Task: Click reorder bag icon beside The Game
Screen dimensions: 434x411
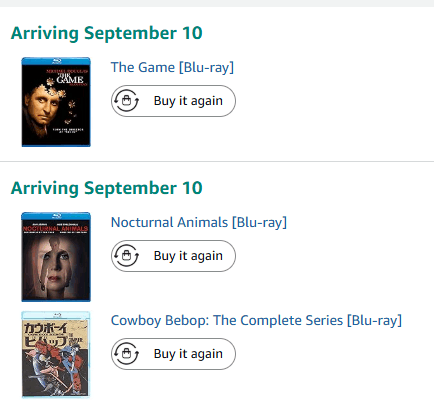Action: [126, 101]
